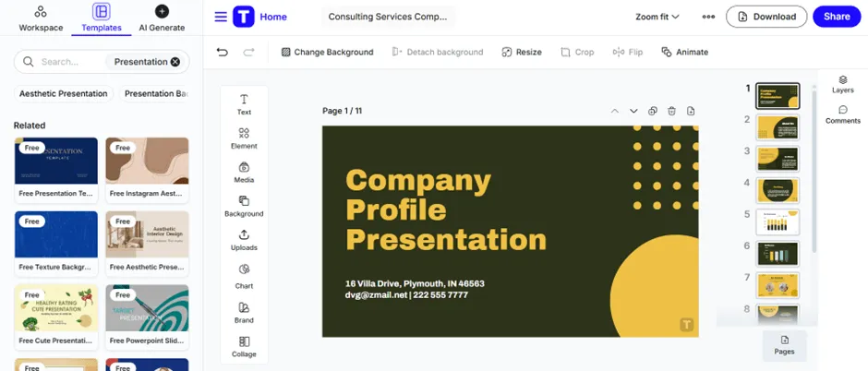Click the Share button

tap(837, 17)
